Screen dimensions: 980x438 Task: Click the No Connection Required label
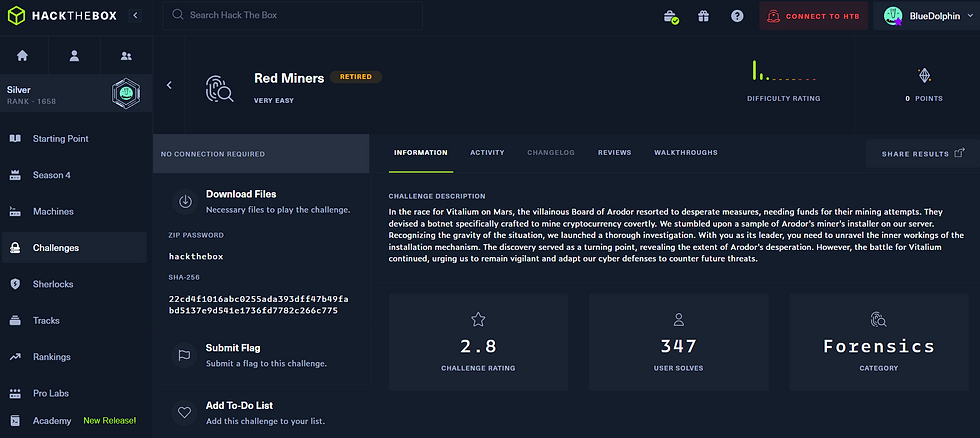pyautogui.click(x=212, y=154)
